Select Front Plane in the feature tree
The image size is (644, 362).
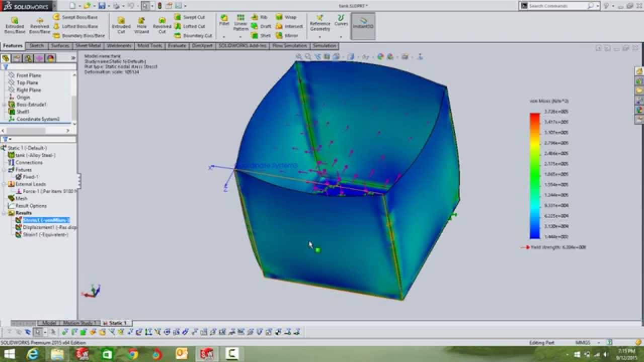(29, 75)
